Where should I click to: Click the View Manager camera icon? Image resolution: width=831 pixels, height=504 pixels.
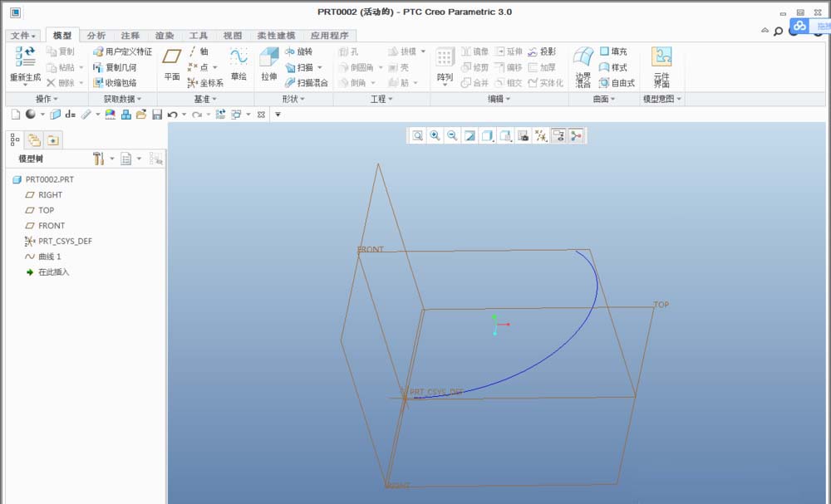(x=523, y=136)
